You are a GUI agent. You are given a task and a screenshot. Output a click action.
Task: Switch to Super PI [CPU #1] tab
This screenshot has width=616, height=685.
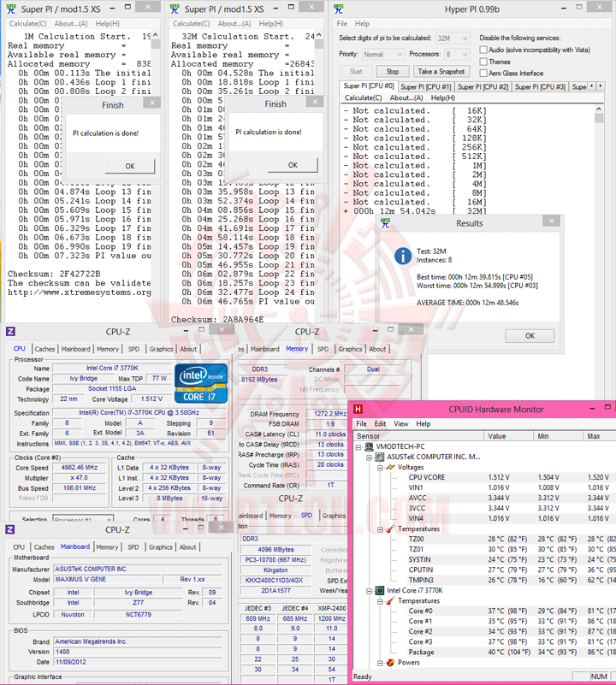coord(426,87)
